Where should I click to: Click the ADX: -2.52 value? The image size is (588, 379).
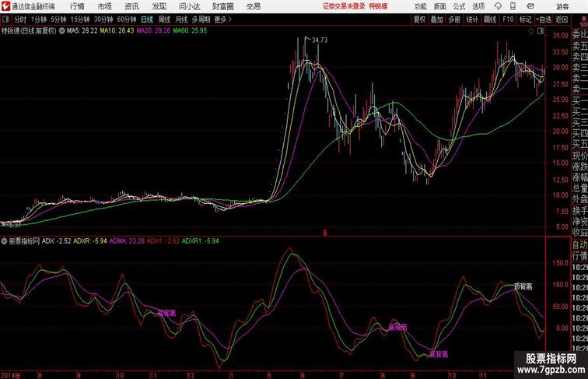[x=56, y=241]
